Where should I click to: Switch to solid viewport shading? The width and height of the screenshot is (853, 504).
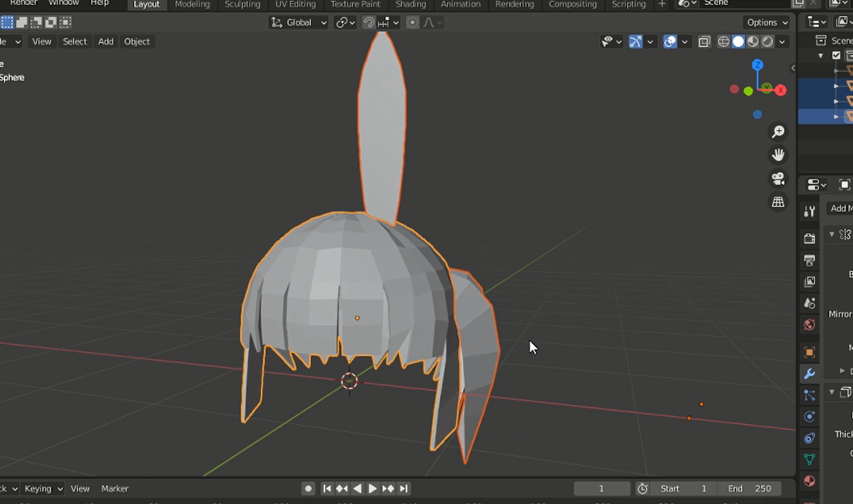pyautogui.click(x=738, y=42)
